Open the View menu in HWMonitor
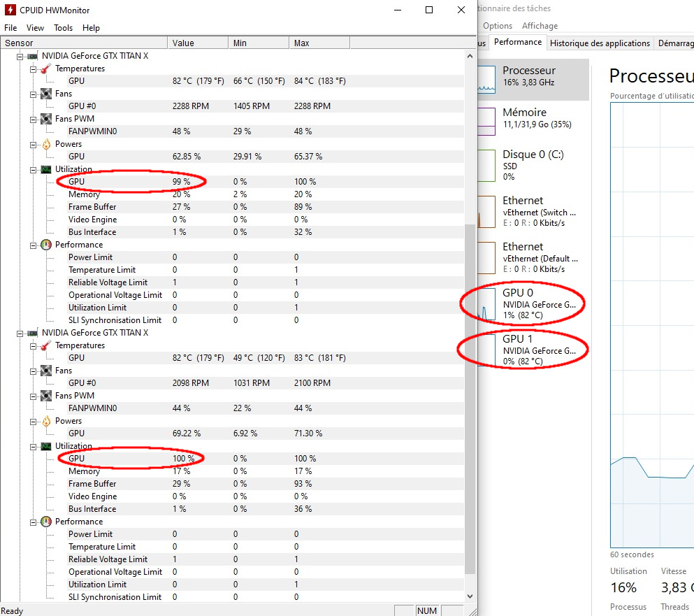 click(35, 28)
